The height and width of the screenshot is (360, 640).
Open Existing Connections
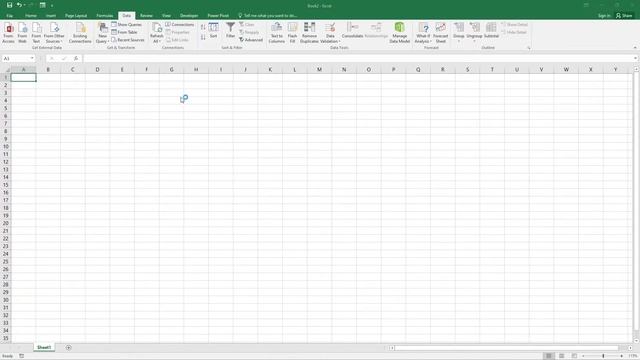point(80,33)
